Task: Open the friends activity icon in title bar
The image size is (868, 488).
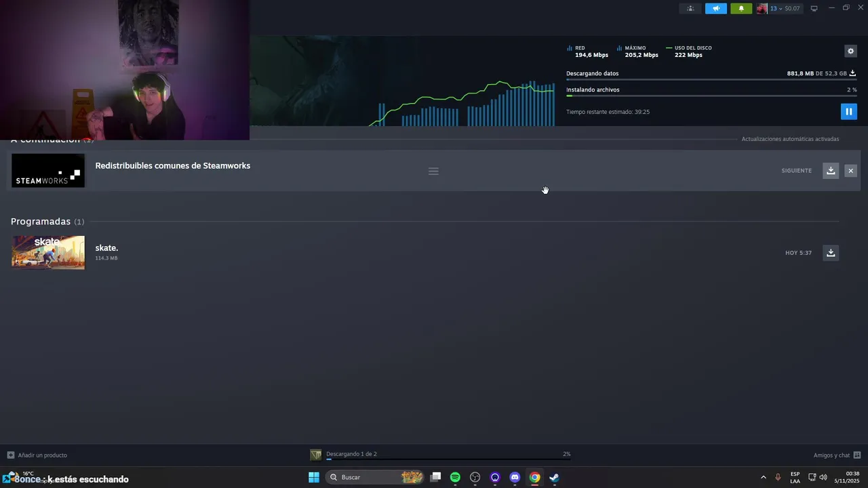Action: coord(690,8)
